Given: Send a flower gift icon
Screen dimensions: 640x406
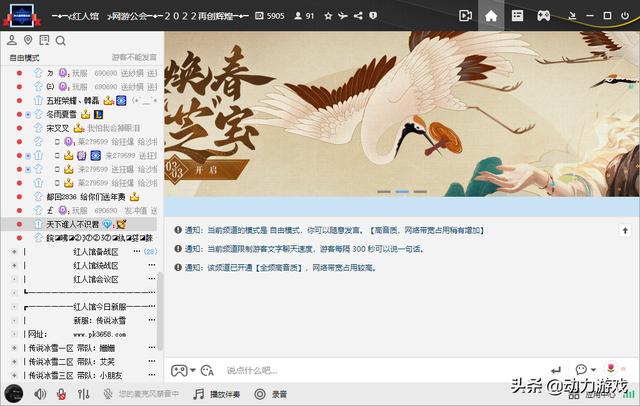Looking at the screenshot, I should click(x=611, y=368).
